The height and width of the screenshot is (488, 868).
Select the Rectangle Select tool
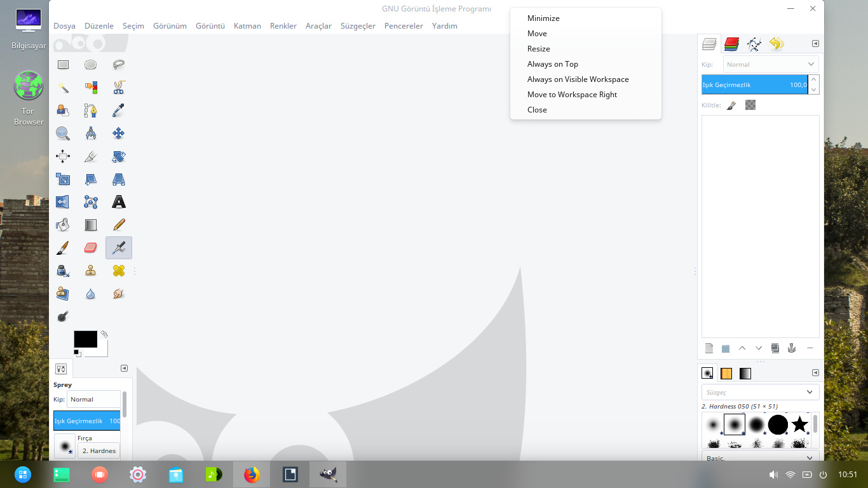[x=63, y=64]
